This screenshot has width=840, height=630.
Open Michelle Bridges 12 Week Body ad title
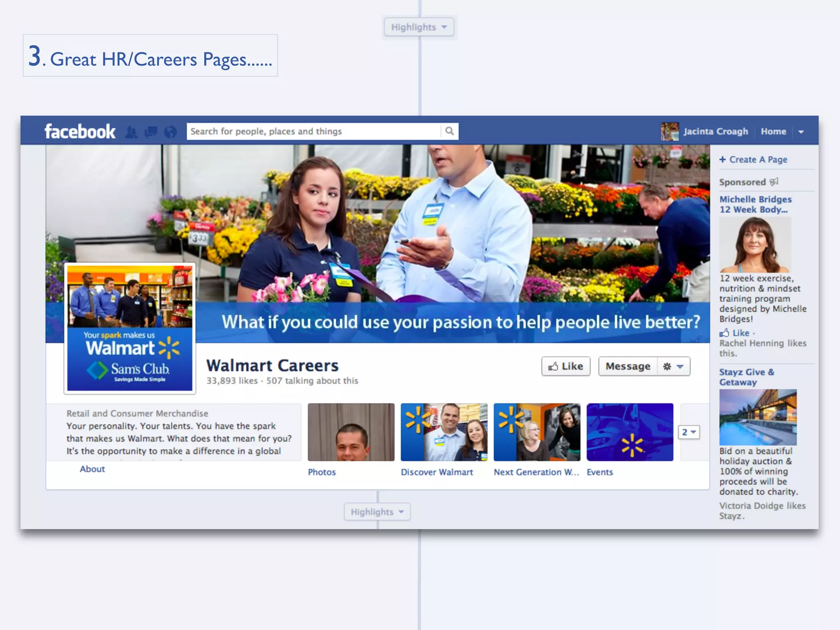click(x=756, y=204)
